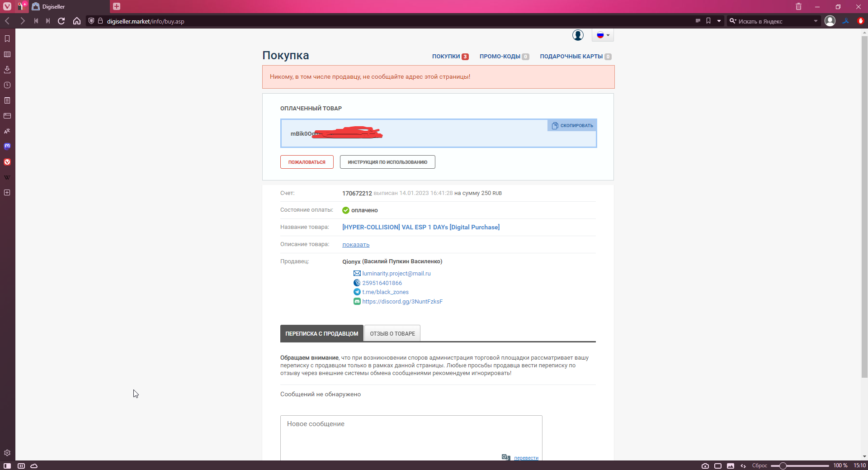The width and height of the screenshot is (868, 470).
Task: Reset zoom with Сброс button
Action: [x=759, y=465]
